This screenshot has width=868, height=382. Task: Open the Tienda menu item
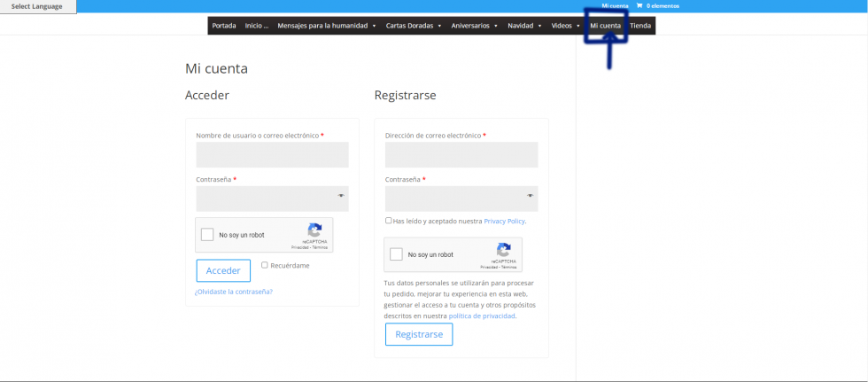click(640, 26)
